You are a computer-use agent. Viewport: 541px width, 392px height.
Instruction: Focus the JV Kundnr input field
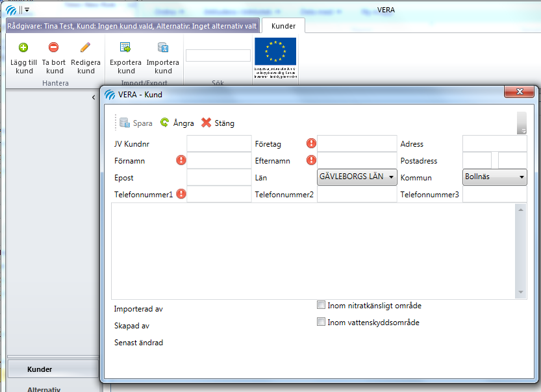click(x=219, y=143)
